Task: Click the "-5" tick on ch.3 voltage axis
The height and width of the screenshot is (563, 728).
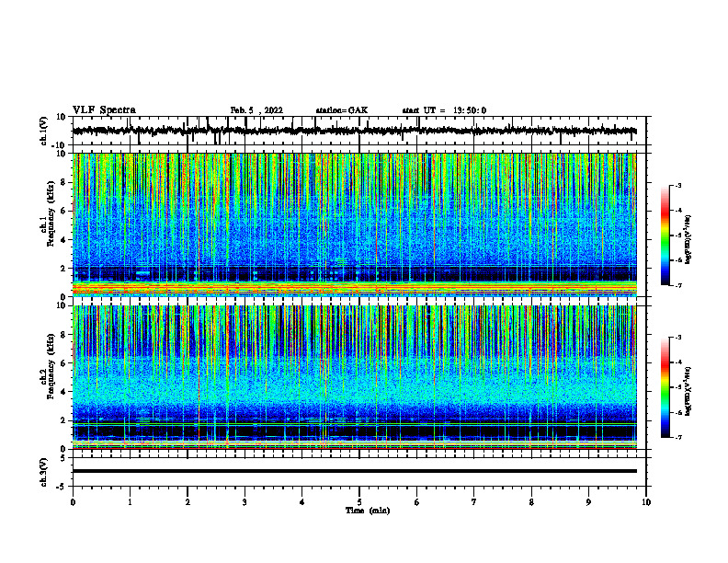Action: pyautogui.click(x=63, y=487)
